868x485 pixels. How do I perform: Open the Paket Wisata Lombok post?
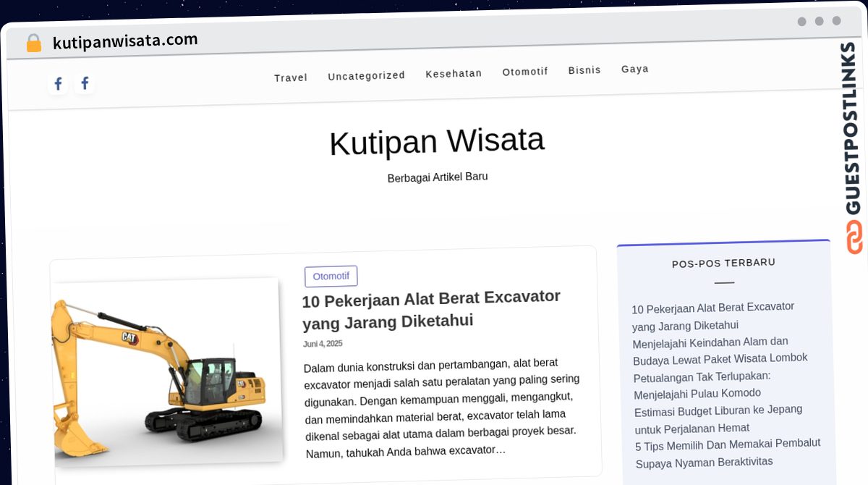point(719,350)
